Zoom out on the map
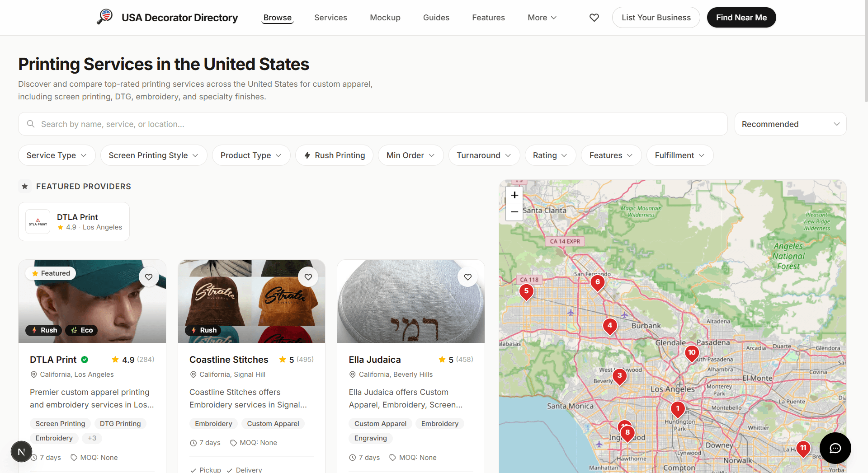Image resolution: width=868 pixels, height=473 pixels. pos(514,212)
